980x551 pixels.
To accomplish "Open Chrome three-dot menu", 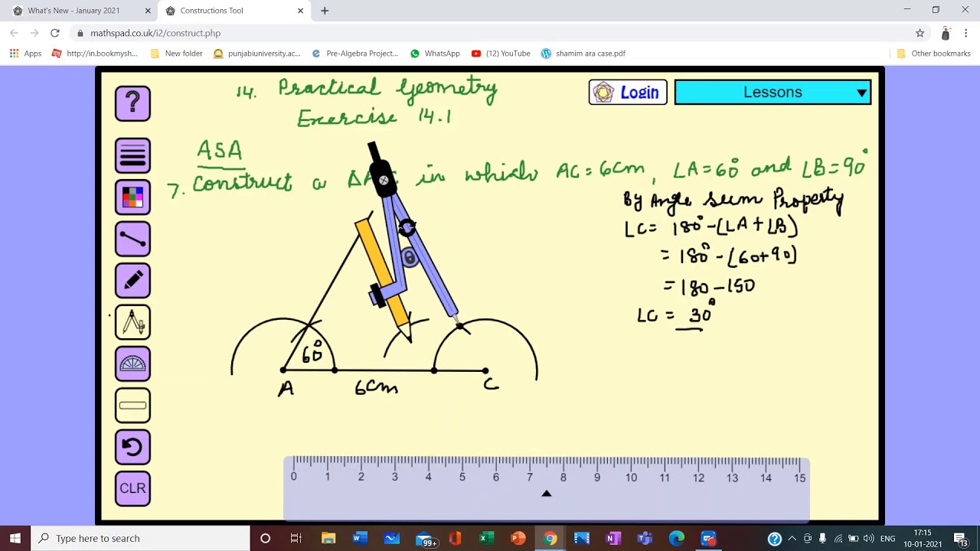I will [966, 33].
